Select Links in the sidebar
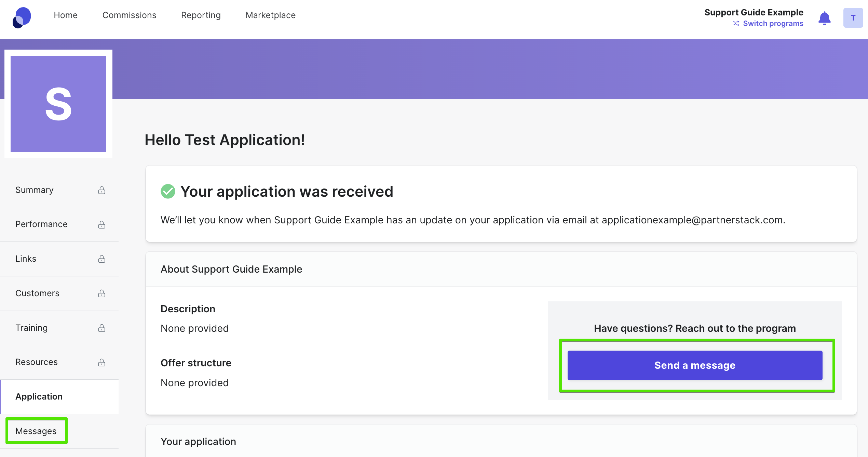The width and height of the screenshot is (868, 457). 59,259
